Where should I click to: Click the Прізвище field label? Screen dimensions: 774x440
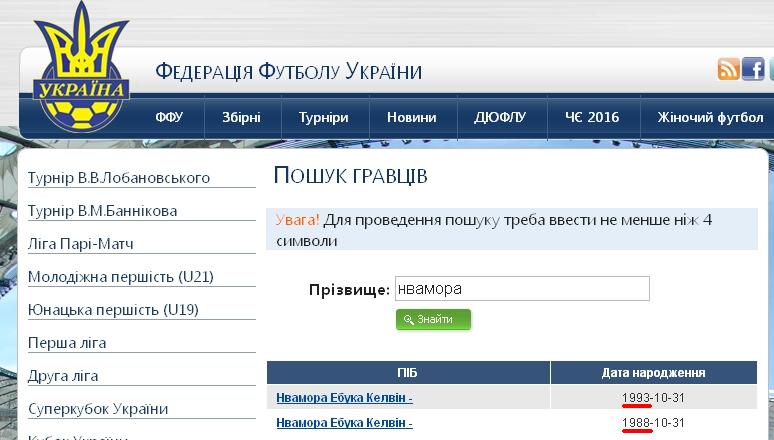click(x=349, y=290)
